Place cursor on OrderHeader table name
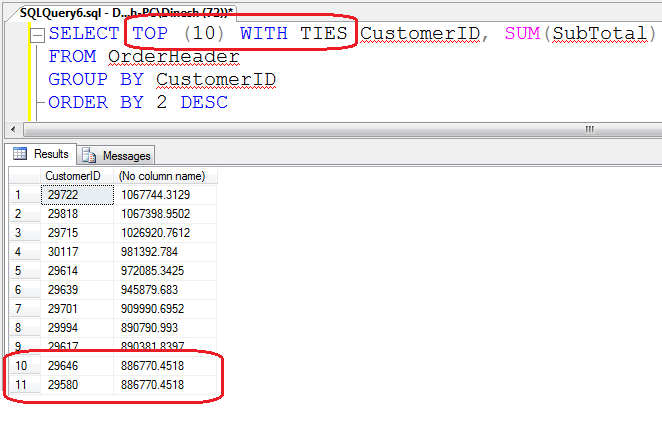This screenshot has height=421, width=662. pyautogui.click(x=174, y=57)
